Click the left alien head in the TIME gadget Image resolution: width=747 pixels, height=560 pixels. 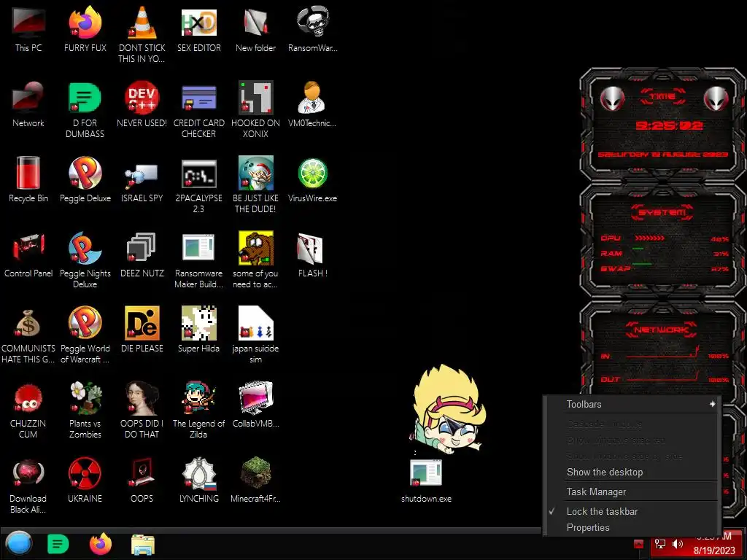click(612, 99)
